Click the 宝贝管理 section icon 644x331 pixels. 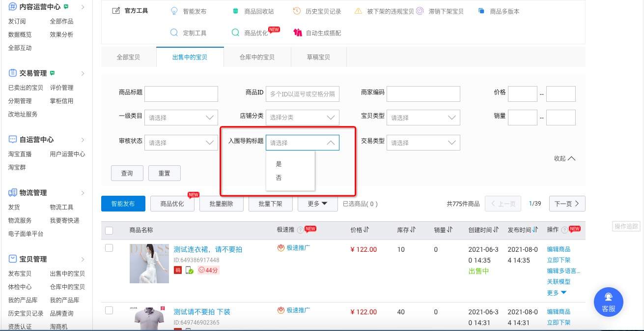(x=13, y=259)
